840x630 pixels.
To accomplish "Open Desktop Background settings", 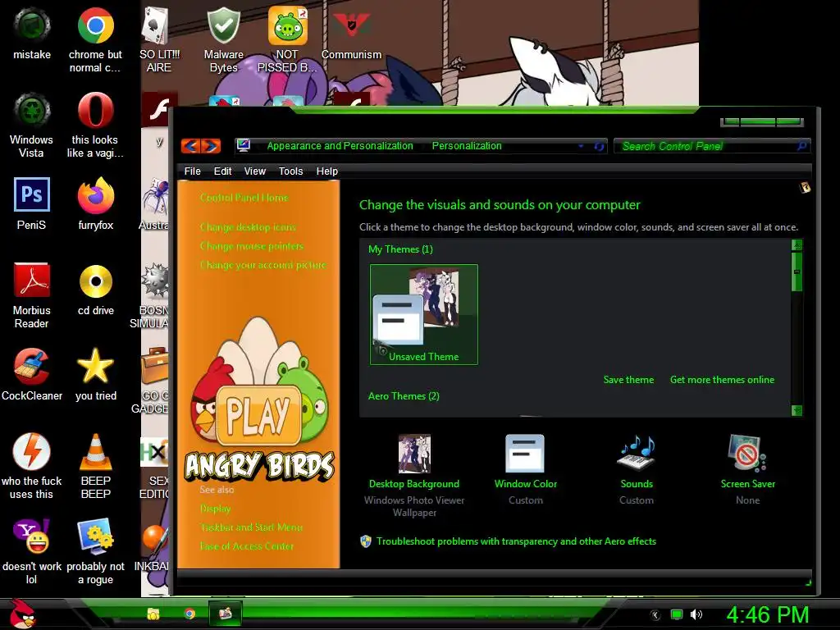I will tap(414, 474).
